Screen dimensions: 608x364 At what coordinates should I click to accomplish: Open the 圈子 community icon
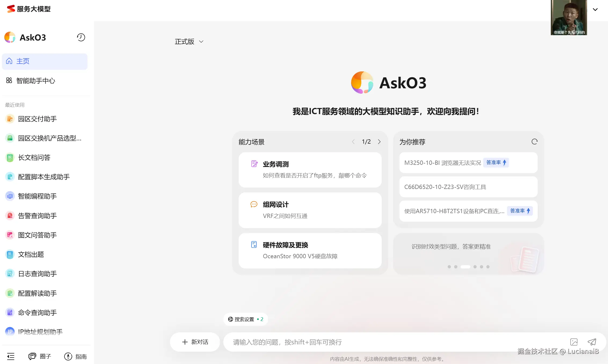tap(32, 356)
